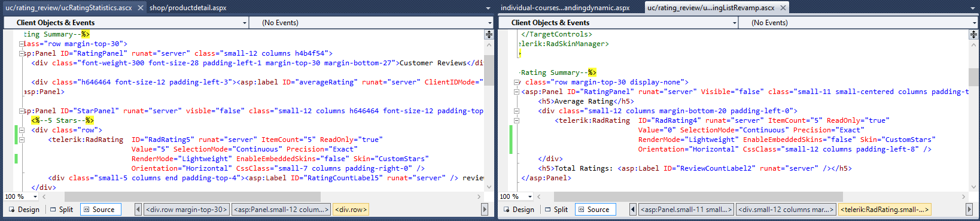980x221 pixels.
Task: Click the right pane editor splitter icon
Action: click(x=973, y=35)
